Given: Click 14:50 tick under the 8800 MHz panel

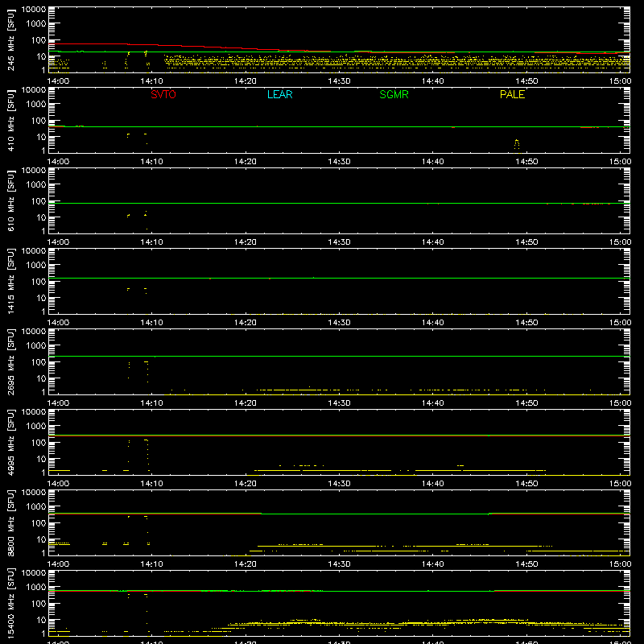Looking at the screenshot, I should click(x=526, y=564).
